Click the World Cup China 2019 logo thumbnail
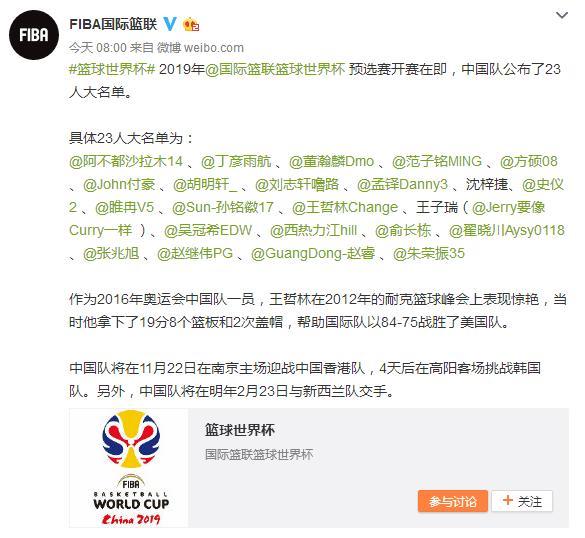The width and height of the screenshot is (585, 538). (131, 468)
